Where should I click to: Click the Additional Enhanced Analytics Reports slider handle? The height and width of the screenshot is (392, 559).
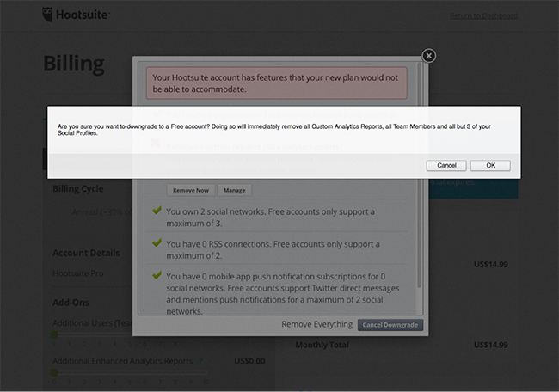54,372
